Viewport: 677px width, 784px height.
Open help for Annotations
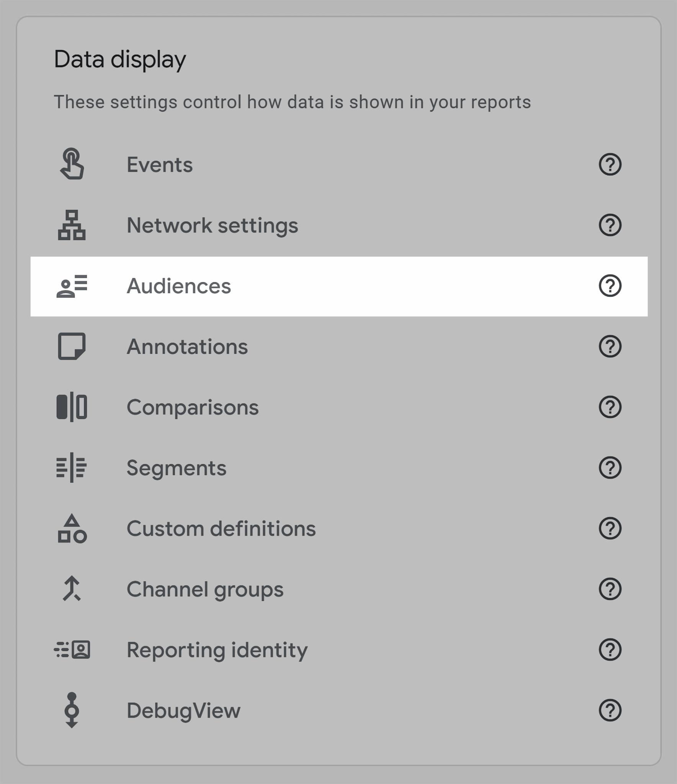pyautogui.click(x=610, y=346)
